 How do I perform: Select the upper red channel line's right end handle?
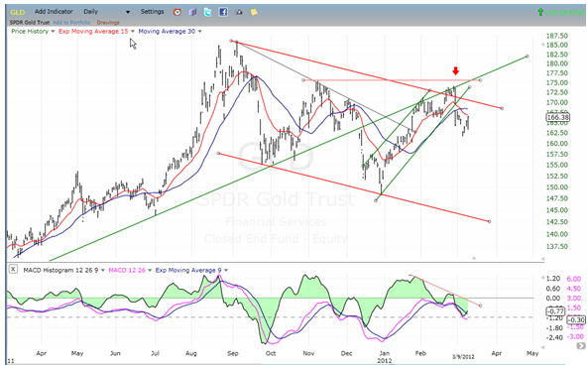[x=502, y=108]
